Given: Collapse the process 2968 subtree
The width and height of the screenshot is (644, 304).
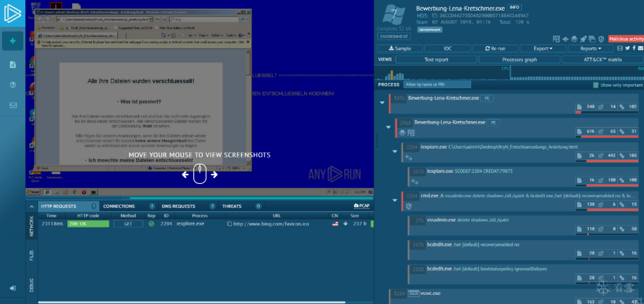Looking at the screenshot, I should [x=388, y=127].
